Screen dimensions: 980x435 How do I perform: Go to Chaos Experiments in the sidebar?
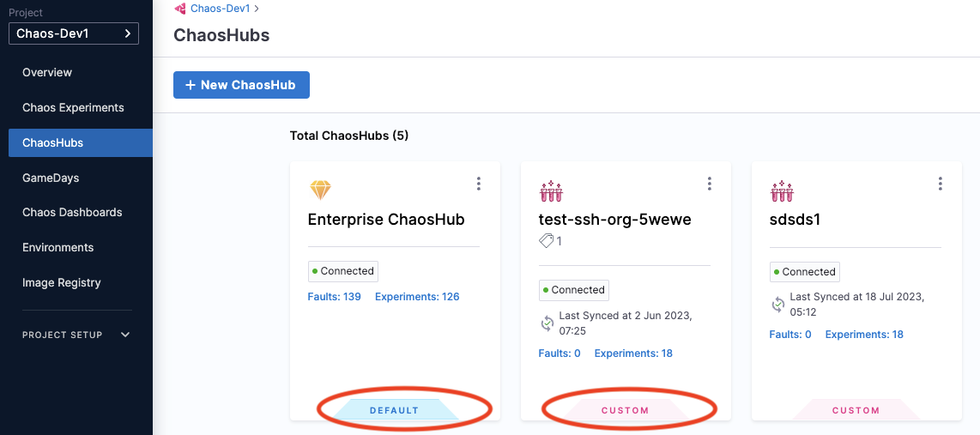(73, 107)
